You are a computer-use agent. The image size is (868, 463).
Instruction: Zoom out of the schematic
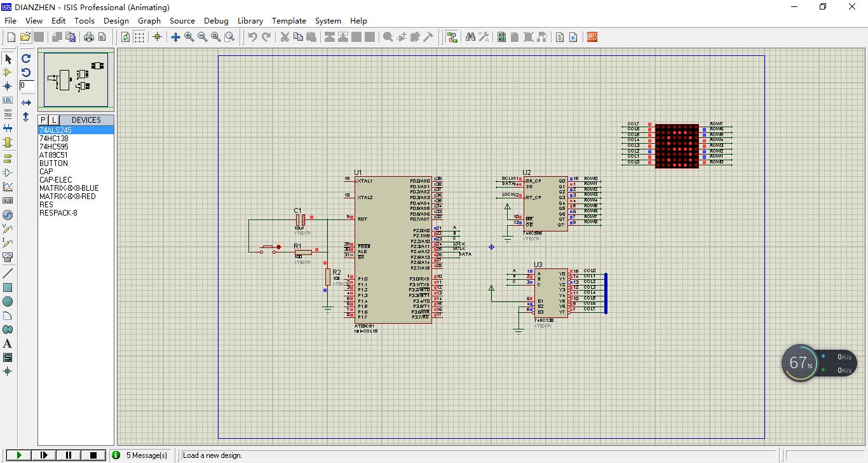(203, 37)
